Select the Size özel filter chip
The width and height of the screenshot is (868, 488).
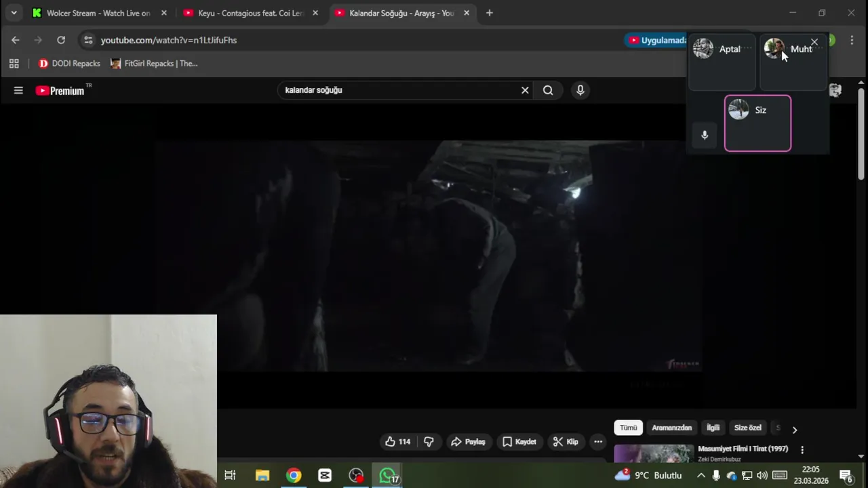pyautogui.click(x=748, y=428)
